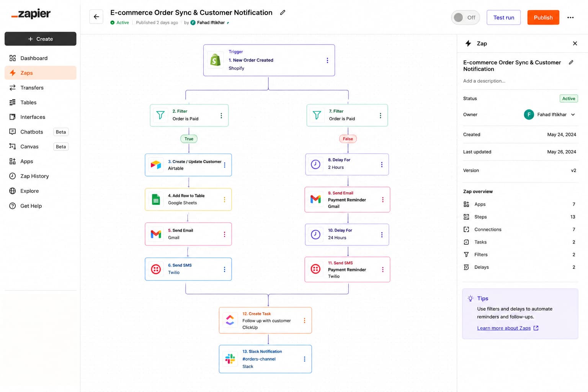
Task: Publish the Zap
Action: [543, 18]
